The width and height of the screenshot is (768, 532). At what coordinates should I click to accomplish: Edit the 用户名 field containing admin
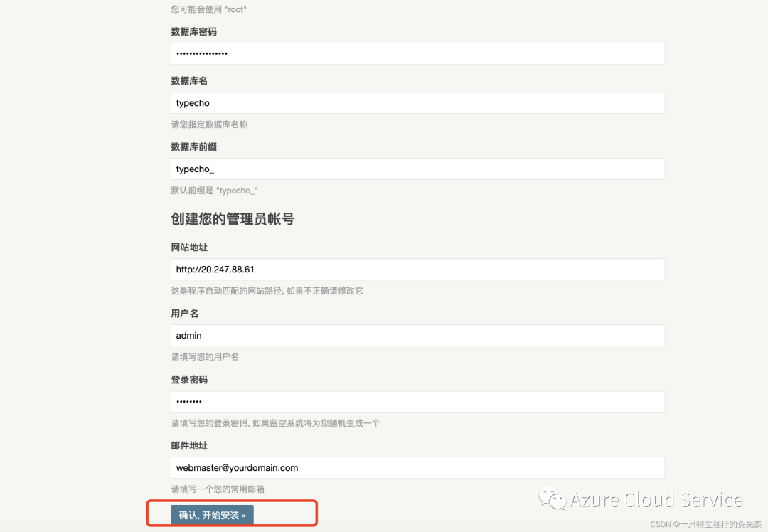(x=418, y=336)
